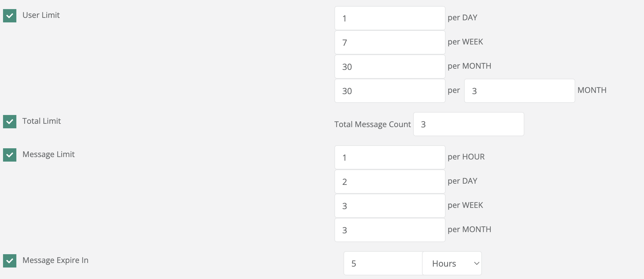Select the Message Limit per WEEK field
Screen dimensions: 644x279
(390, 206)
